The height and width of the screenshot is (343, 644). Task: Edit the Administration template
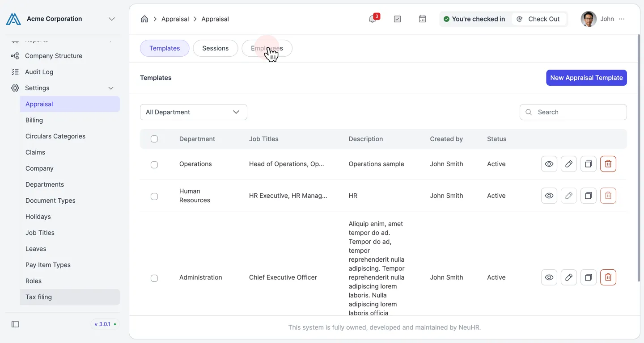[x=569, y=277]
